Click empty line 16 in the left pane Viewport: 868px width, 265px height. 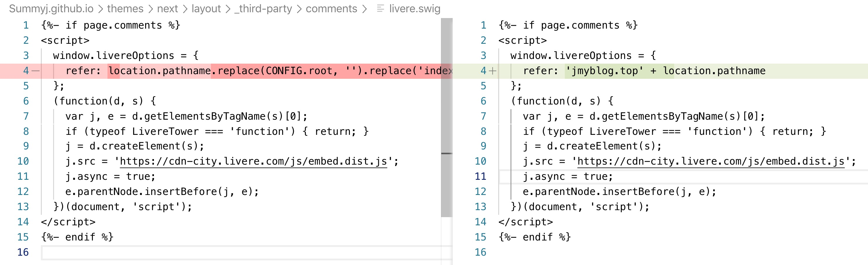[x=241, y=252]
